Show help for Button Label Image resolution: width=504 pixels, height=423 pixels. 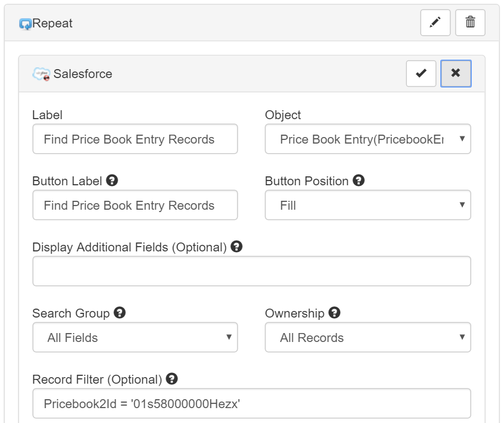tap(112, 181)
